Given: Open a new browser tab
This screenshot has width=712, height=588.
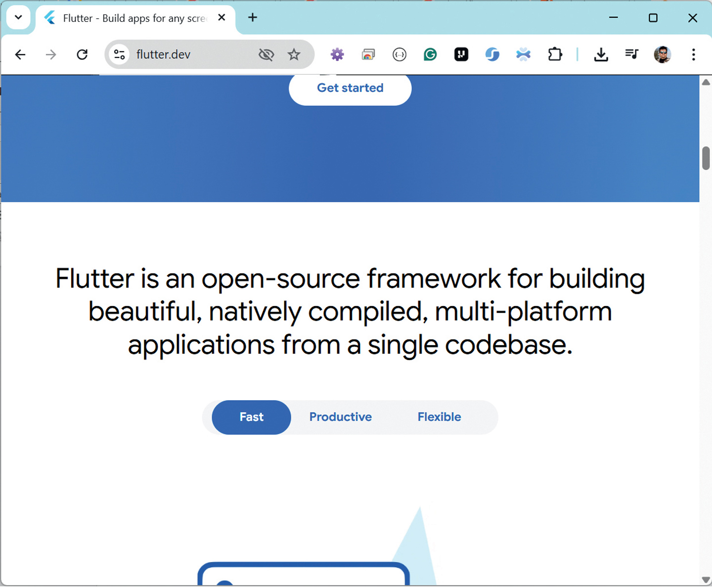Looking at the screenshot, I should (253, 18).
